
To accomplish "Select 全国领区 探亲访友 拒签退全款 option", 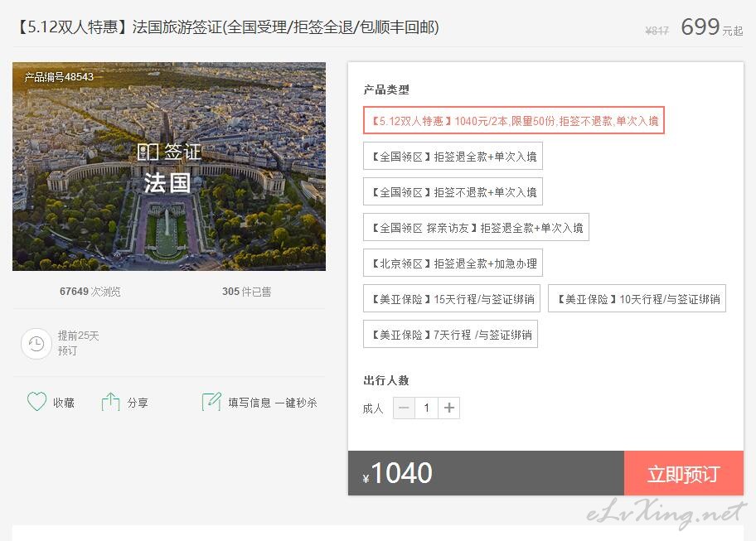I will point(476,227).
